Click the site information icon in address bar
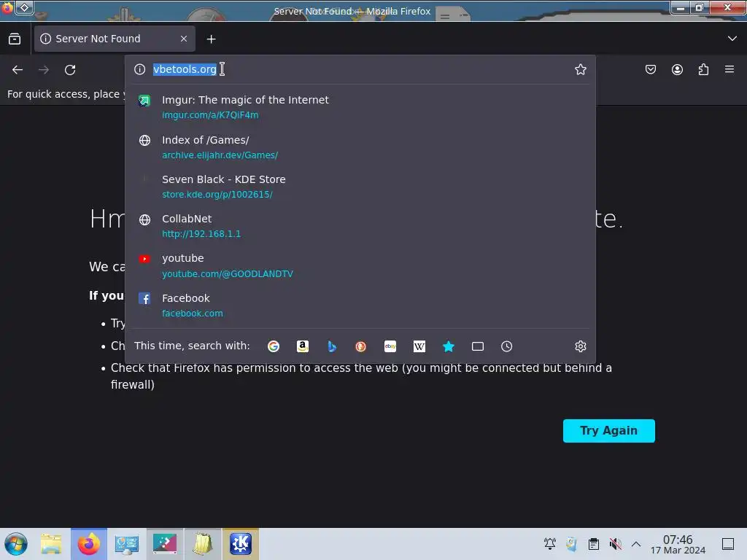Screen dimensions: 747x560 coord(139,69)
